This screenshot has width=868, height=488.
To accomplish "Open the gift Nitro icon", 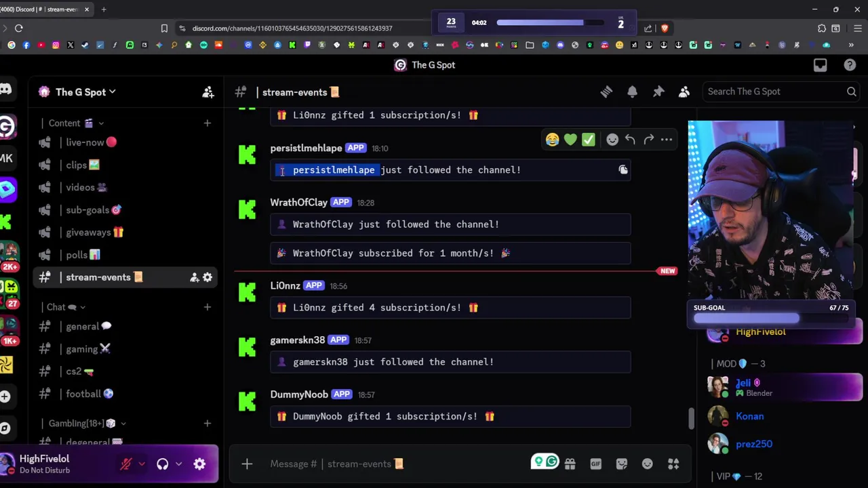I will click(570, 464).
